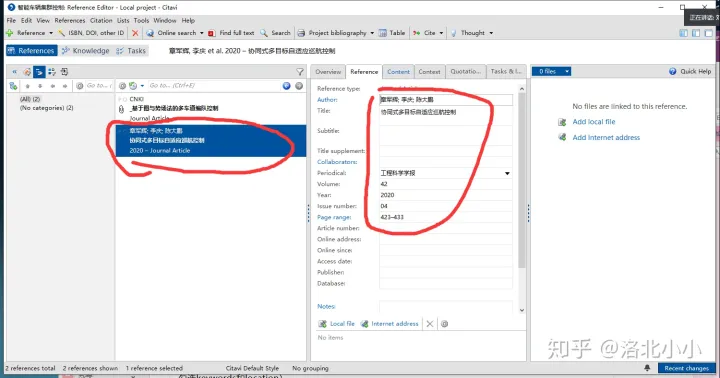720x378 pixels.
Task: Click the Search magnifier button
Action: click(x=275, y=33)
